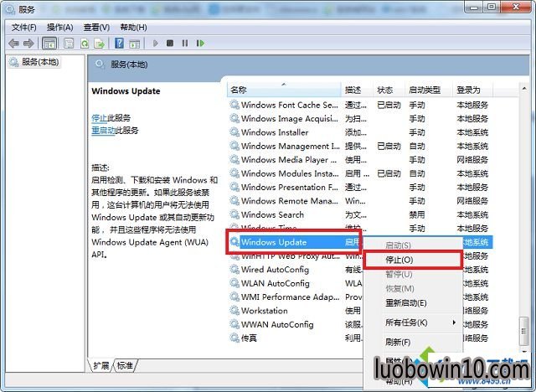Image resolution: width=536 pixels, height=392 pixels.
Task: Click the gear icon beside Windows Installer
Action: (x=234, y=132)
